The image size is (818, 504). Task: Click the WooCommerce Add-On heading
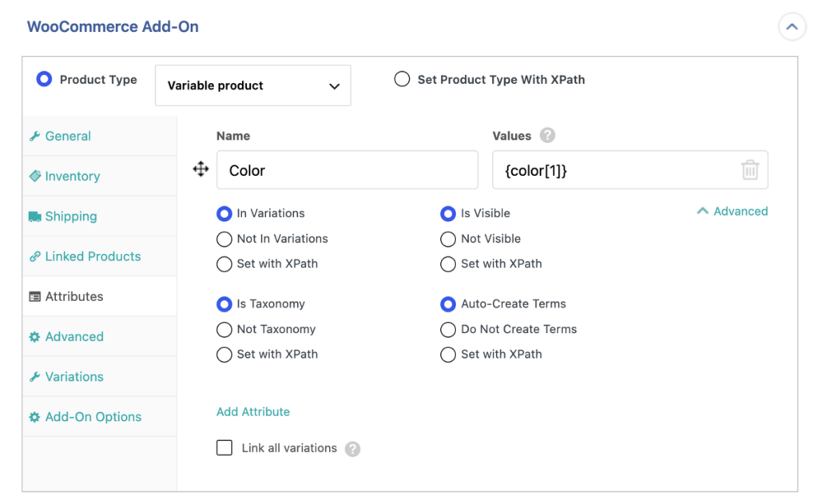113,26
